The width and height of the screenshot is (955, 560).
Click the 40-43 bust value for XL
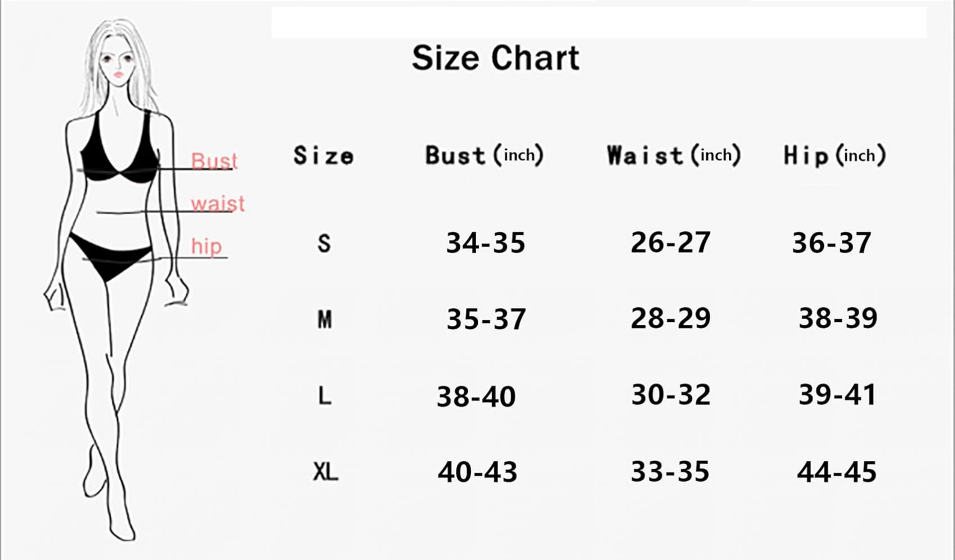click(x=477, y=472)
